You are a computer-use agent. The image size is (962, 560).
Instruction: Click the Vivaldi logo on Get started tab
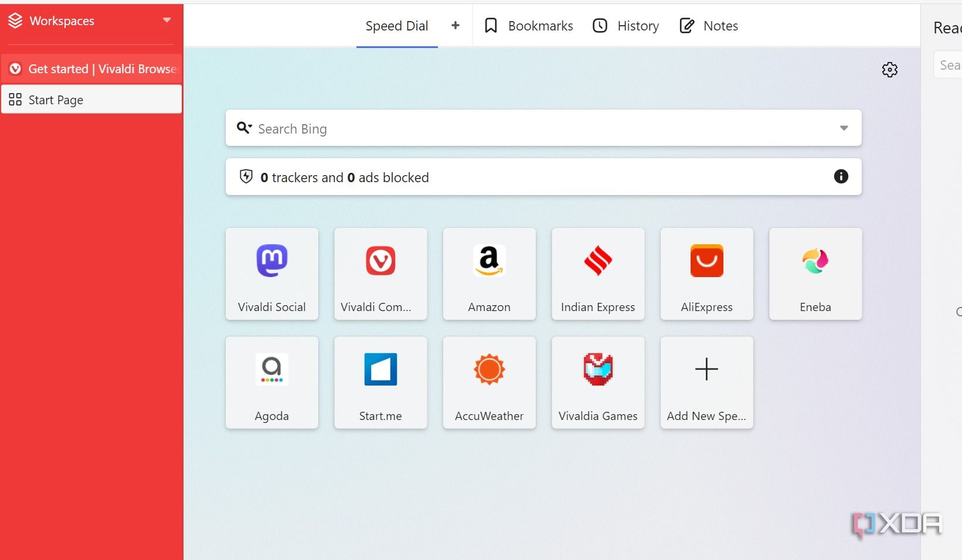15,69
